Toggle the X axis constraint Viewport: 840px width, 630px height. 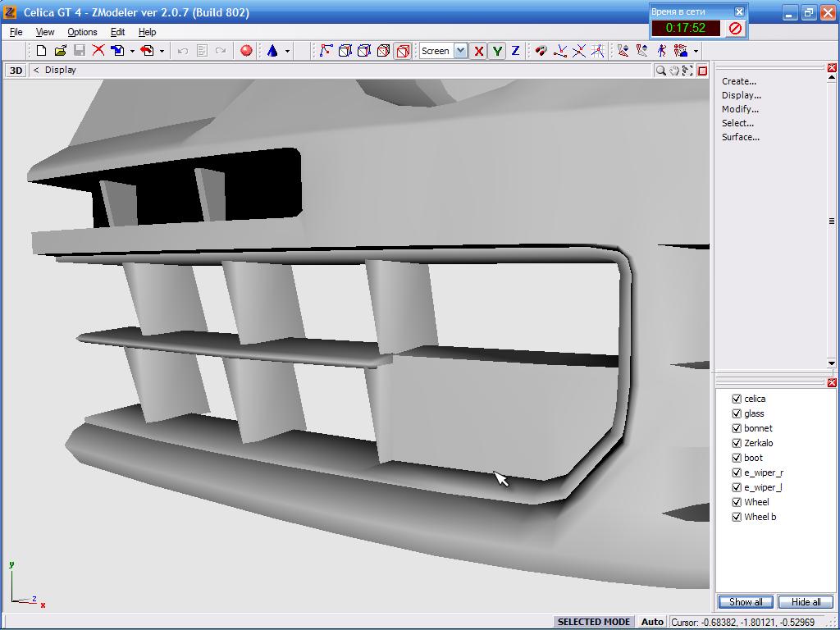click(x=479, y=51)
